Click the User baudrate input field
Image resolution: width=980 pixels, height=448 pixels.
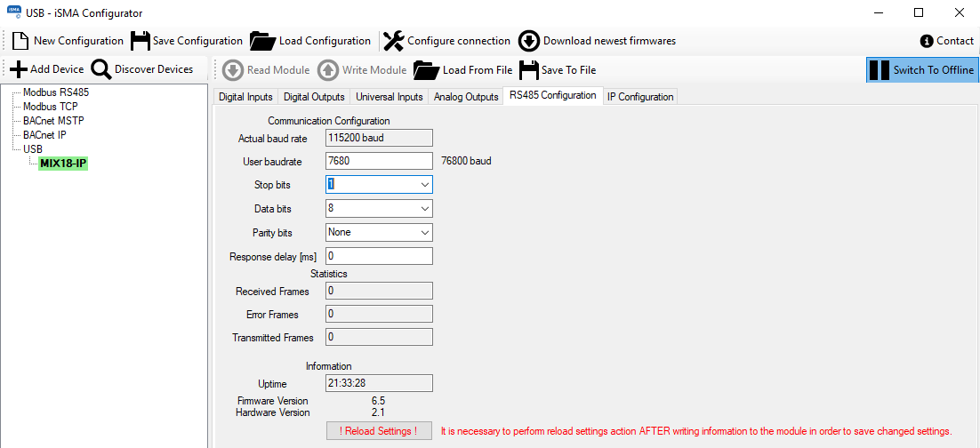379,161
